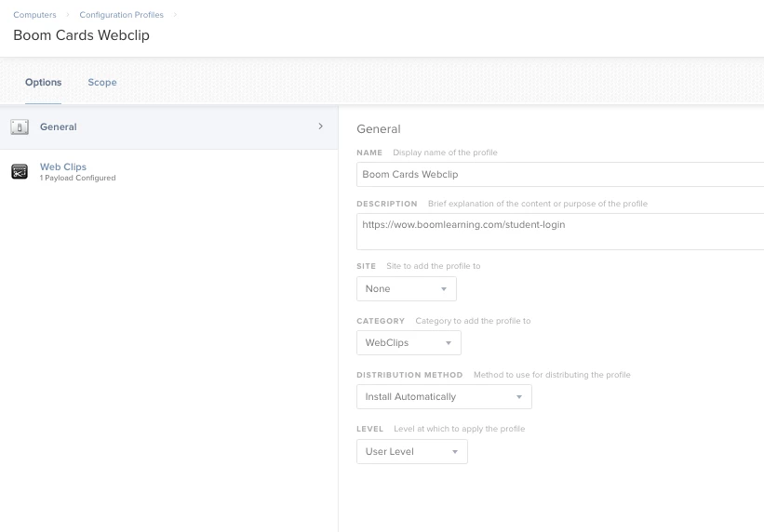The width and height of the screenshot is (764, 532).
Task: Expand the Distribution Method dropdown
Action: pos(444,397)
